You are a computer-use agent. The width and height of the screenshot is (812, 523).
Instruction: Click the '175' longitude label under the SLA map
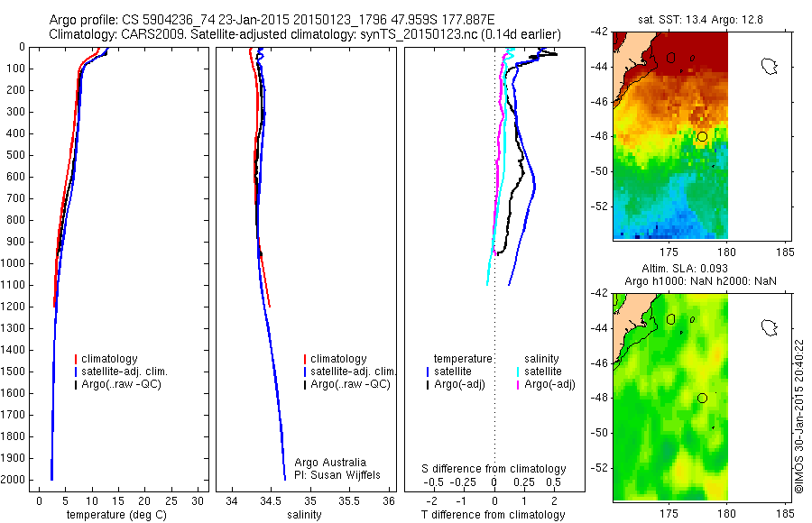[669, 514]
